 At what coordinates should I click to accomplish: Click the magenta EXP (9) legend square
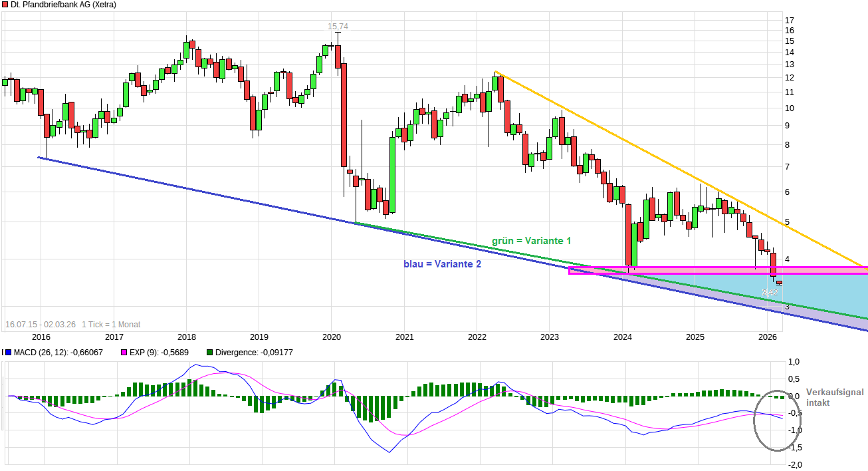coord(125,351)
